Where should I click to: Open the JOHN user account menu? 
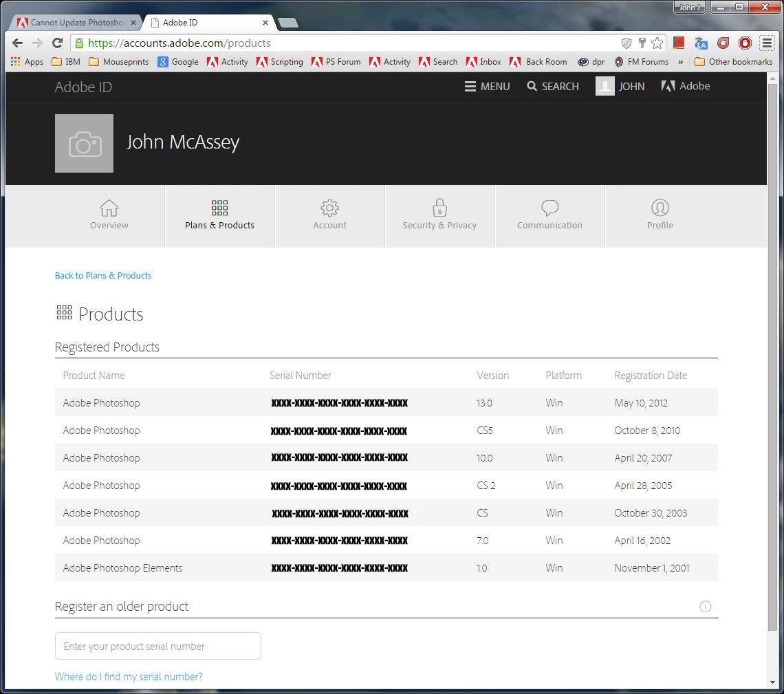click(620, 87)
